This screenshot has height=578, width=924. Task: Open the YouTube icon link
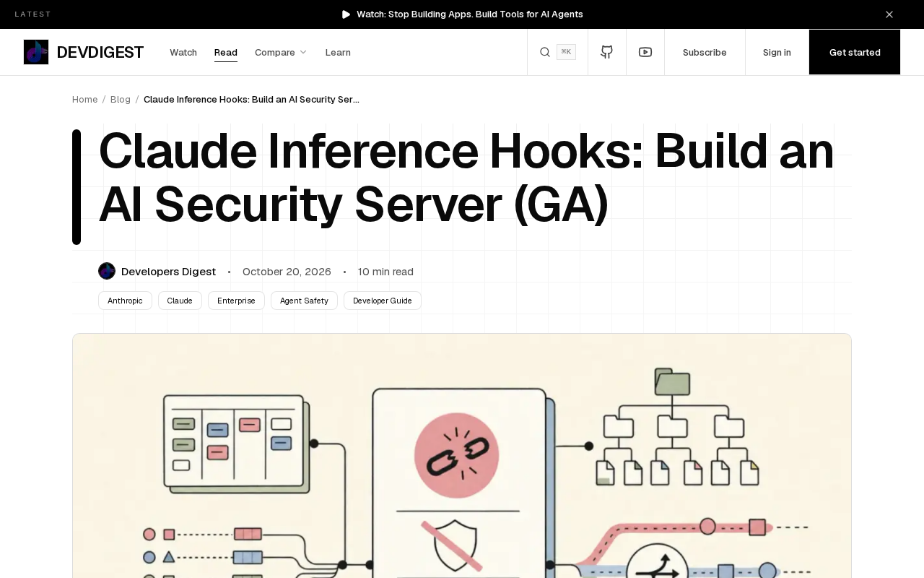tap(645, 52)
